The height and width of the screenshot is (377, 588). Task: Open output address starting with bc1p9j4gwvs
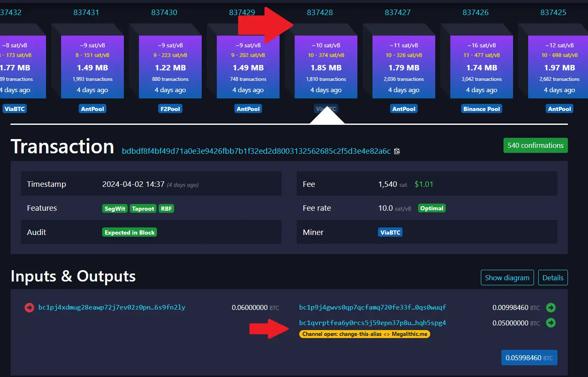point(372,307)
